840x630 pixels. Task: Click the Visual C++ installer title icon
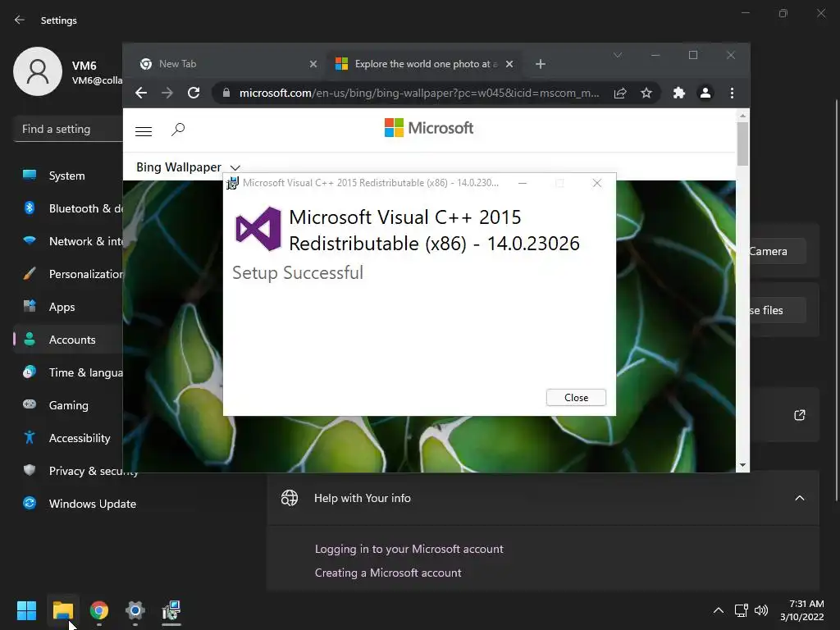coord(232,183)
